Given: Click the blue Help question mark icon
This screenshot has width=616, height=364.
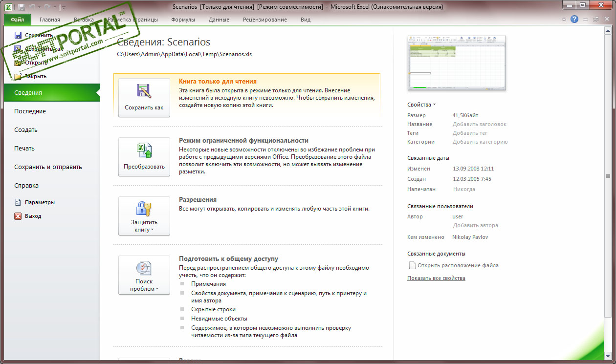Looking at the screenshot, I should pyautogui.click(x=574, y=20).
